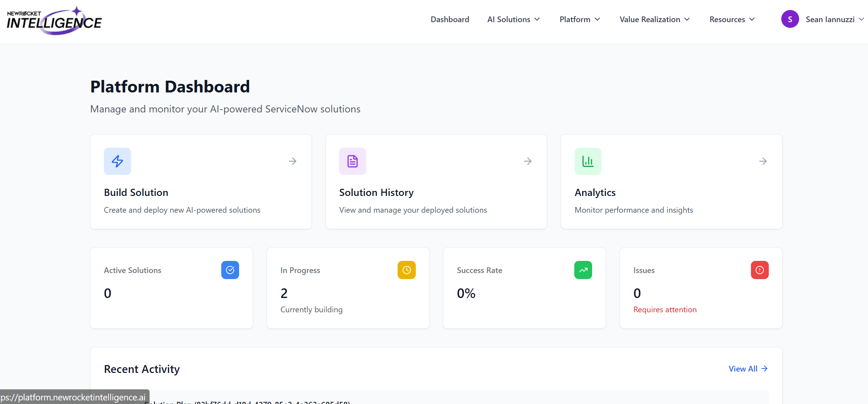Screen dimensions: 868x404
Task: Click the purple S user avatar
Action: coord(790,19)
